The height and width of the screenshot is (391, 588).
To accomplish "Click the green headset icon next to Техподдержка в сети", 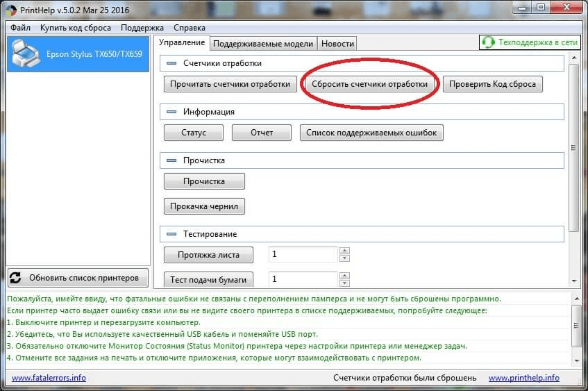I will coord(488,42).
